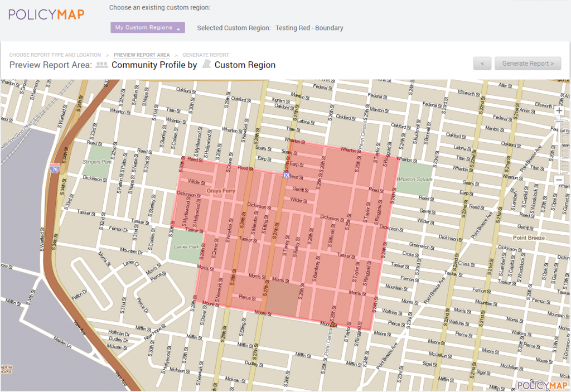This screenshot has width=571, height=392.
Task: Click Lanier Park on the map
Action: tap(186, 246)
